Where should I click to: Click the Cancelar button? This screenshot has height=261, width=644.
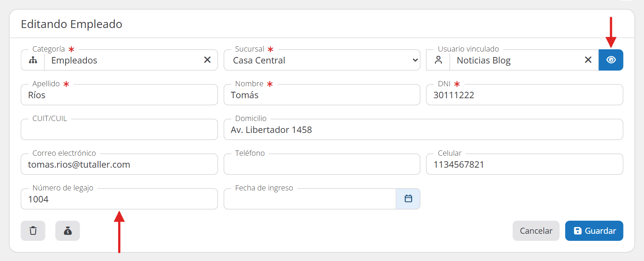pyautogui.click(x=536, y=231)
